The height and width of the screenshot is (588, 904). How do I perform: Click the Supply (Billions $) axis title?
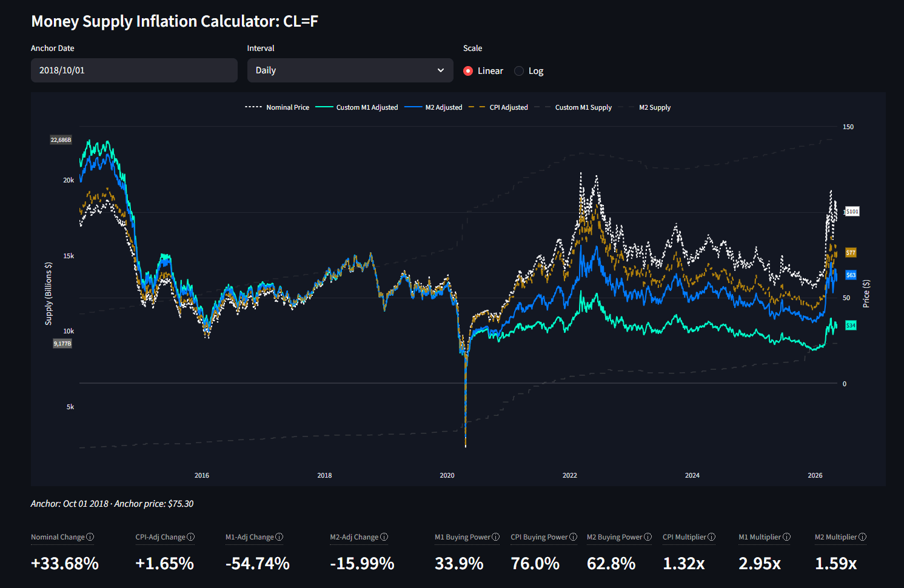(x=49, y=293)
